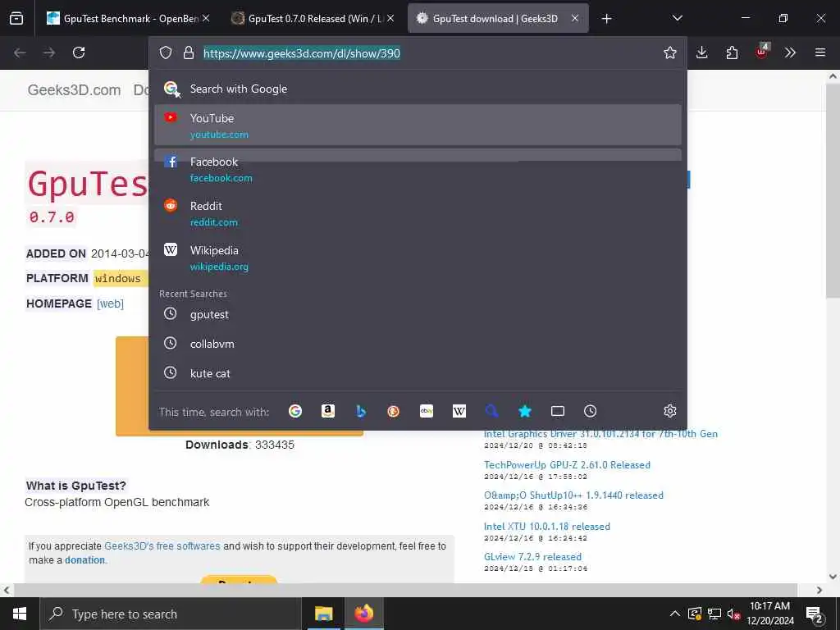The image size is (840, 630).
Task: Select GpuTest download Geeks3D tab
Action: 498,19
